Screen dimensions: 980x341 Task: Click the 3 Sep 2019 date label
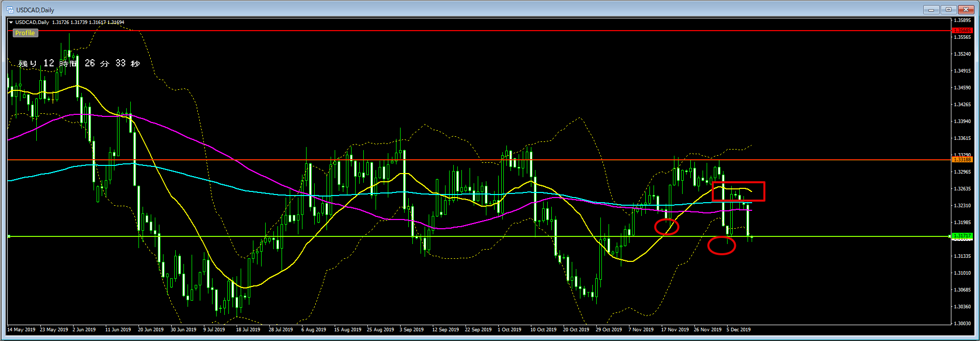(412, 330)
